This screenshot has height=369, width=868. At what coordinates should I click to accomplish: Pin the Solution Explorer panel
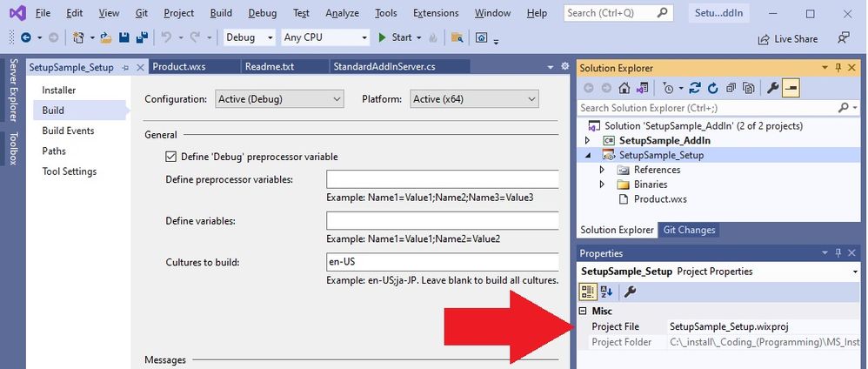[838, 68]
